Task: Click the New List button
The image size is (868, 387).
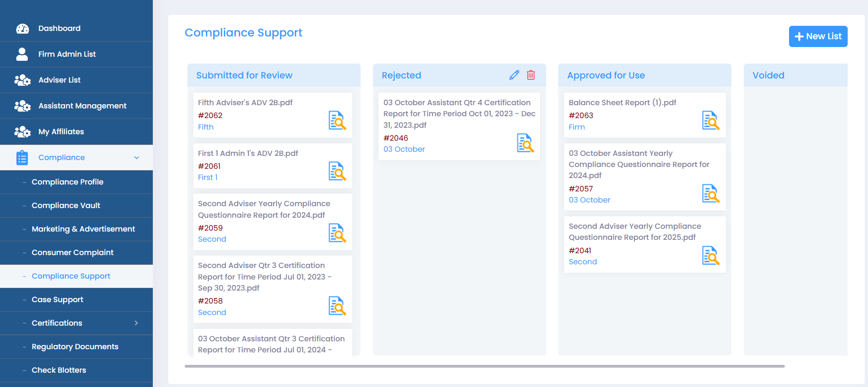Action: [x=818, y=36]
